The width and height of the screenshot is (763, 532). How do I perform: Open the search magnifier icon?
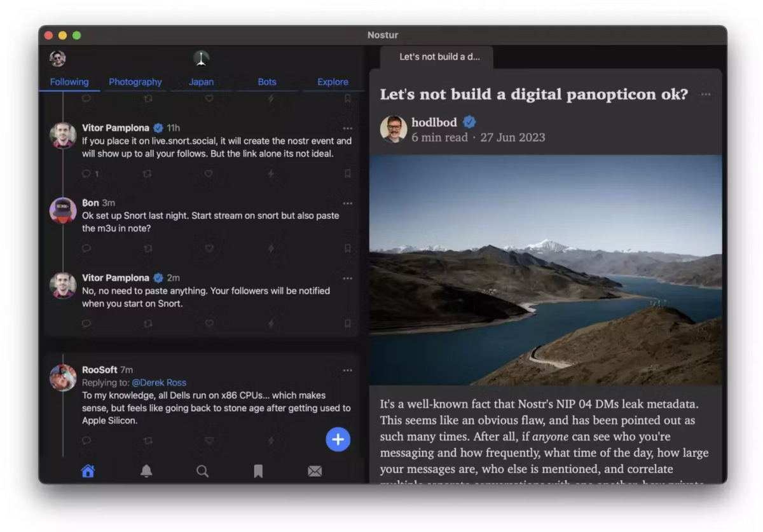[202, 471]
